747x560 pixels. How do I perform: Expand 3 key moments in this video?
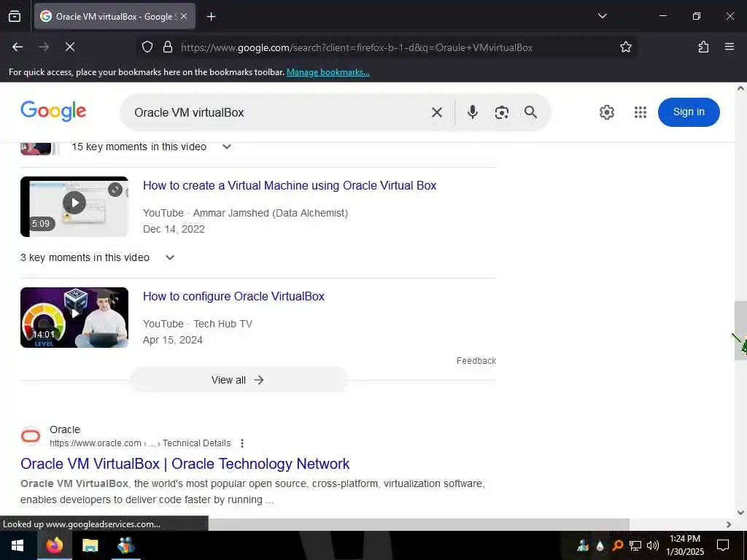[x=169, y=257]
